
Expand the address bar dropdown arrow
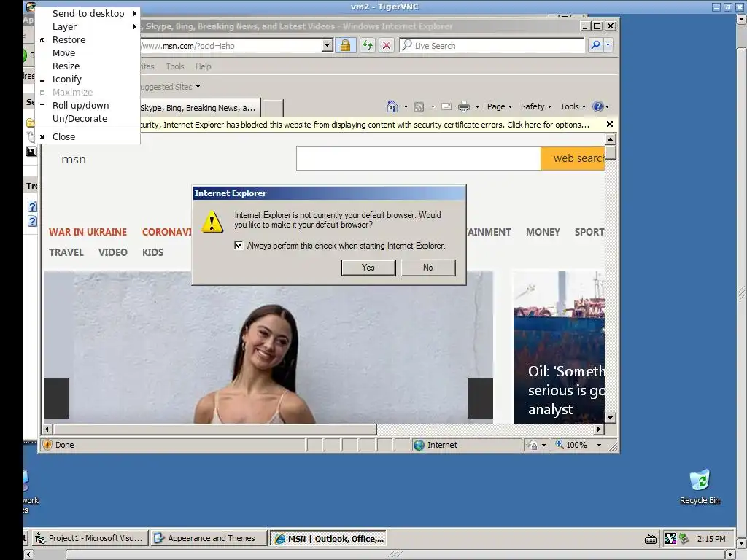tap(327, 46)
